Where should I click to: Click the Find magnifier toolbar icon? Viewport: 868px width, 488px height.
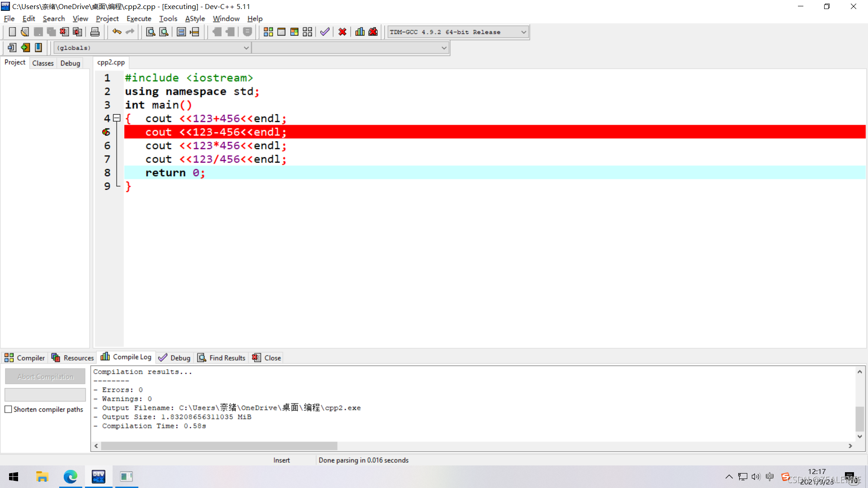point(151,32)
